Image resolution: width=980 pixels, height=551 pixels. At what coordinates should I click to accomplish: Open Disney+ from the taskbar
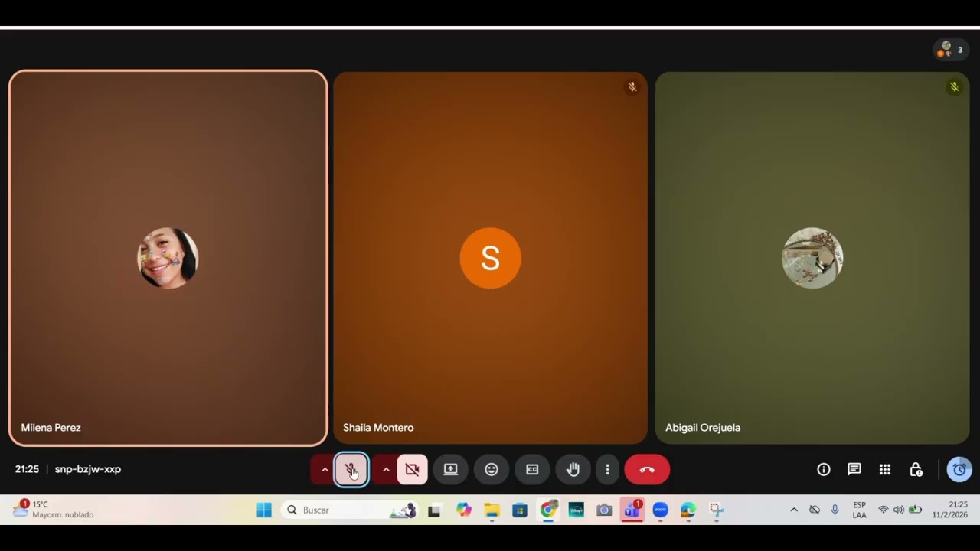click(576, 510)
